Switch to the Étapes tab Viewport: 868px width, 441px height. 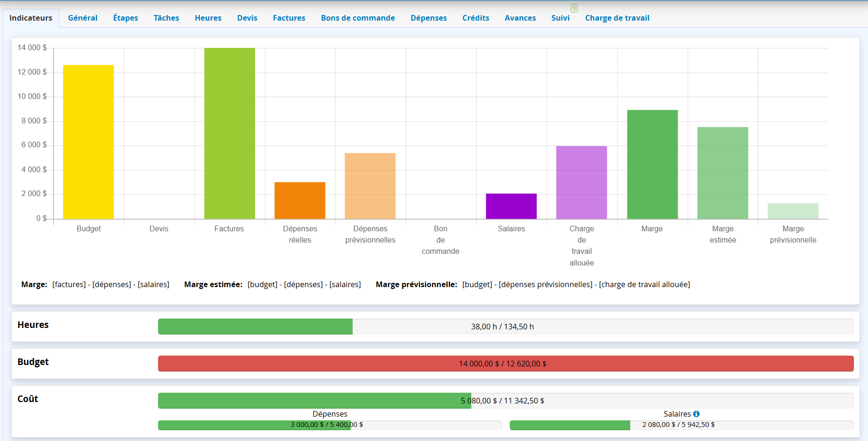pos(126,18)
